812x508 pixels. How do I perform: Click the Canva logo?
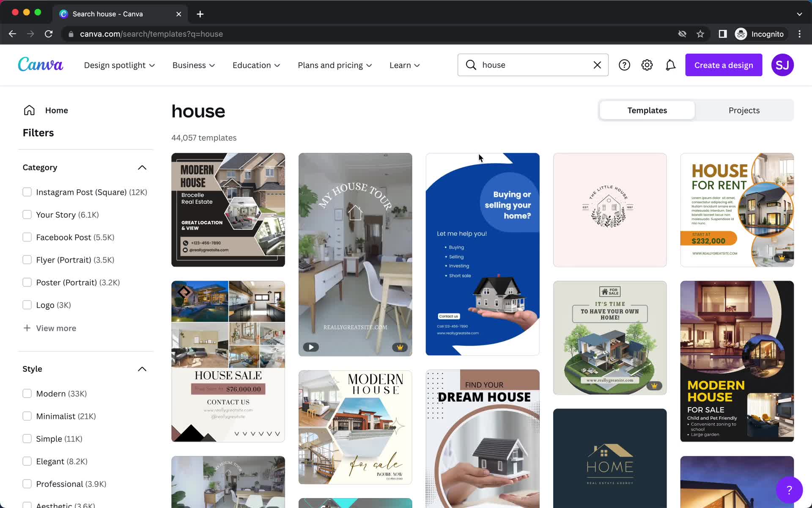41,65
